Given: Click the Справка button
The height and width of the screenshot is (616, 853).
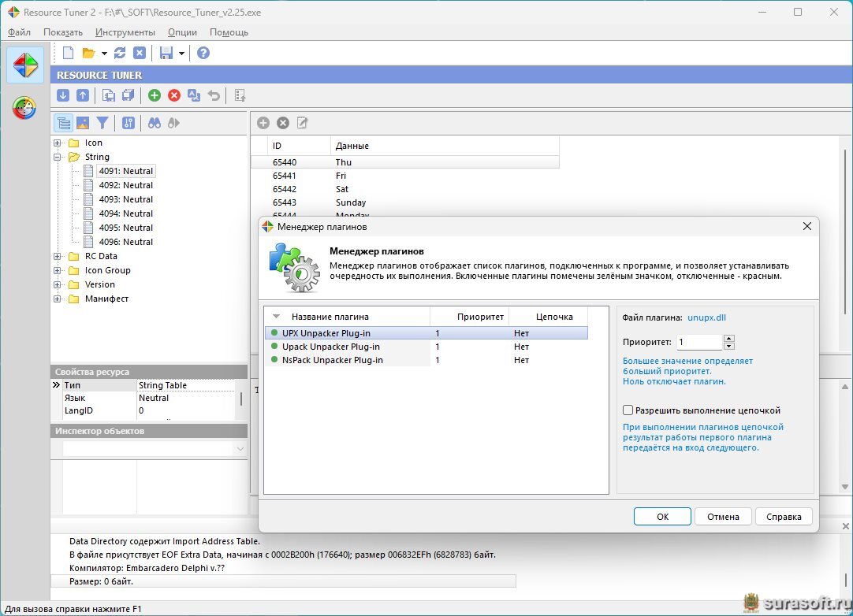Looking at the screenshot, I should [x=784, y=517].
